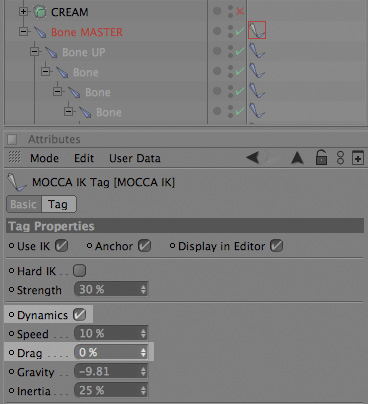This screenshot has width=368, height=404.
Task: Toggle visibility dots for CREAM object
Action: 230,12
